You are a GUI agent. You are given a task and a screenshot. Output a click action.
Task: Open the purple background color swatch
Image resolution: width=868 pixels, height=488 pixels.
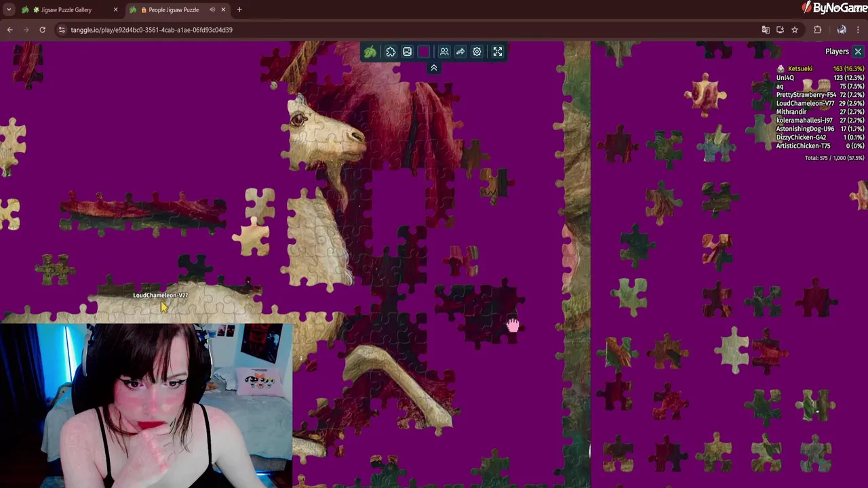click(x=424, y=52)
